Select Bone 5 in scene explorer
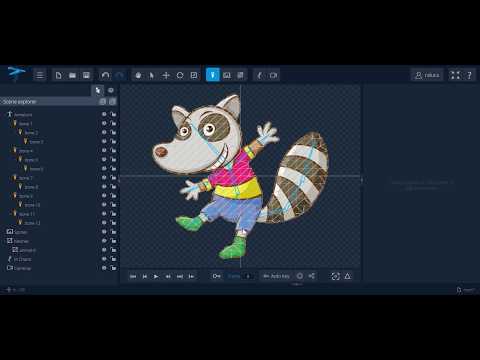 (31, 160)
